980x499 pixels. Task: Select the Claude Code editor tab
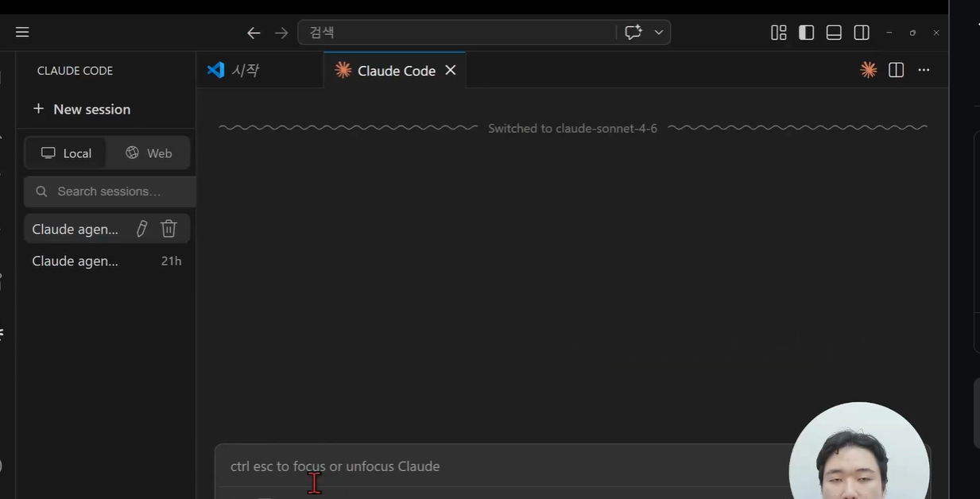click(x=395, y=70)
